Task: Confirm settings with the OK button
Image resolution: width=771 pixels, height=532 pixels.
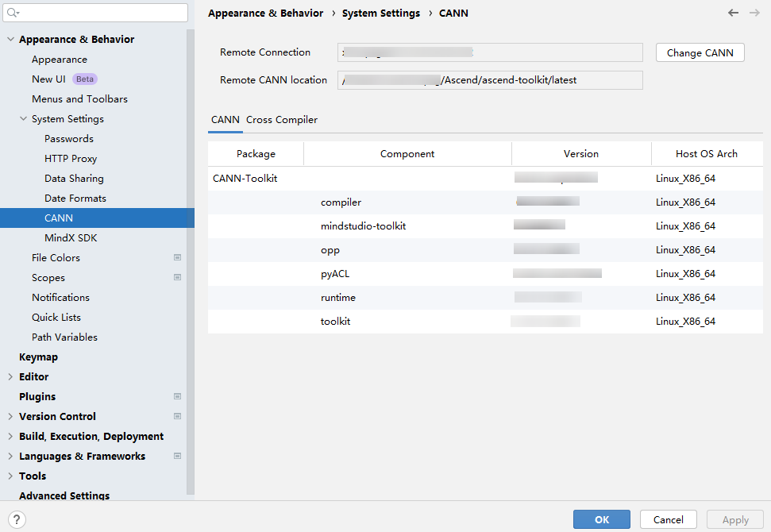Action: pos(601,519)
